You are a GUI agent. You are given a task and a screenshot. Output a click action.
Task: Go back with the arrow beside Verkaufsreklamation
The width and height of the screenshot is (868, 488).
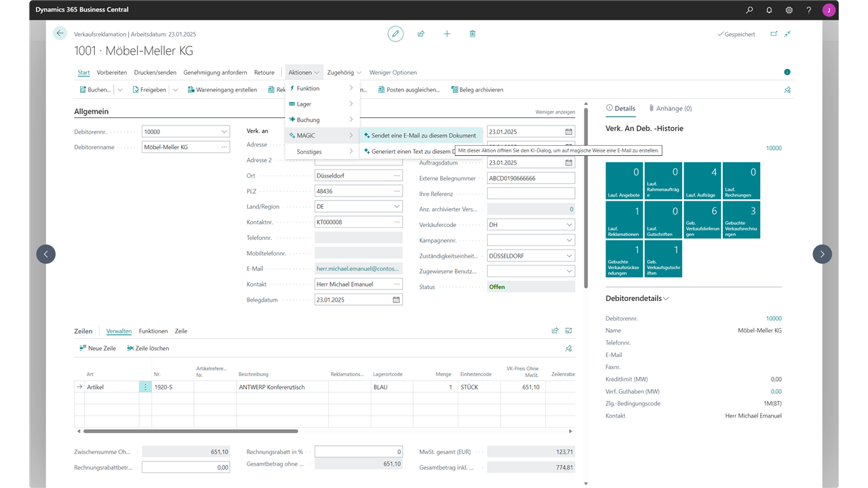pos(60,33)
